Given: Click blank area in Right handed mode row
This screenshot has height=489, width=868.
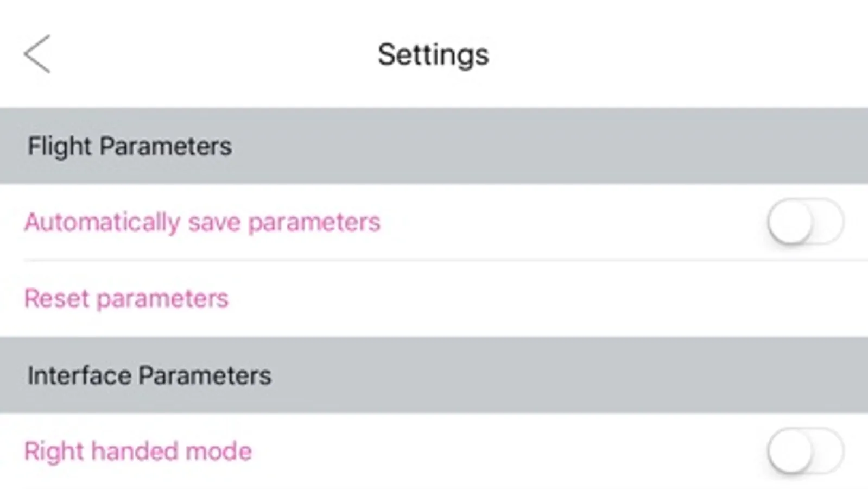Looking at the screenshot, I should 505,451.
